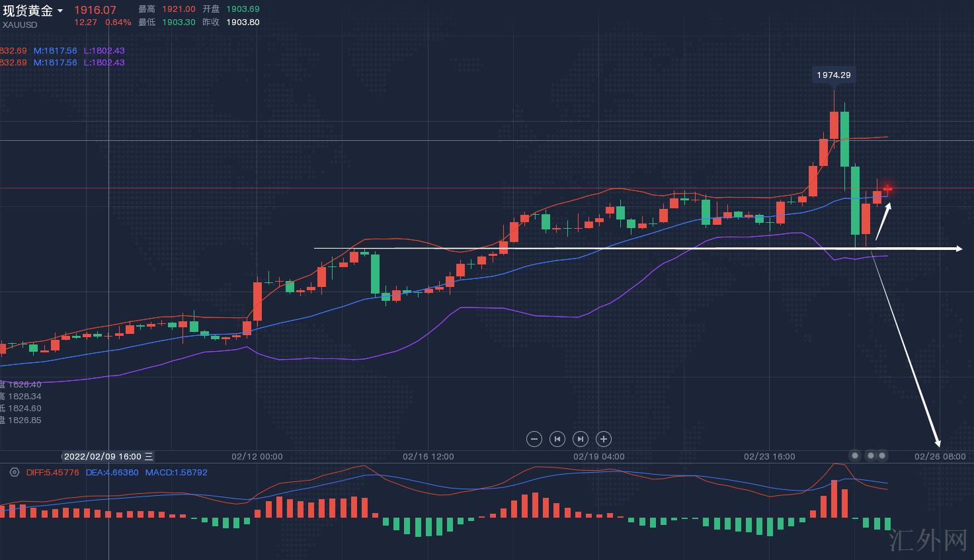Click the 2022/02/09 16:00 crosshair date label

[x=102, y=456]
